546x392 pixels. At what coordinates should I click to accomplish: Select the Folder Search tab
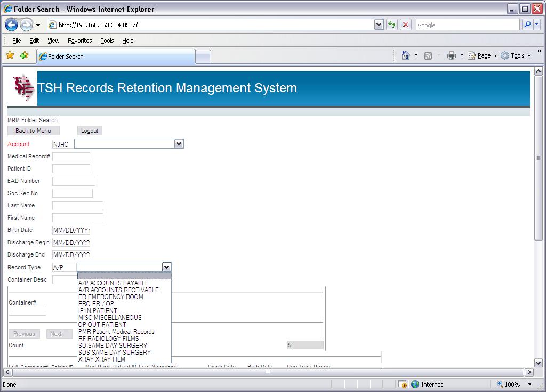click(116, 57)
